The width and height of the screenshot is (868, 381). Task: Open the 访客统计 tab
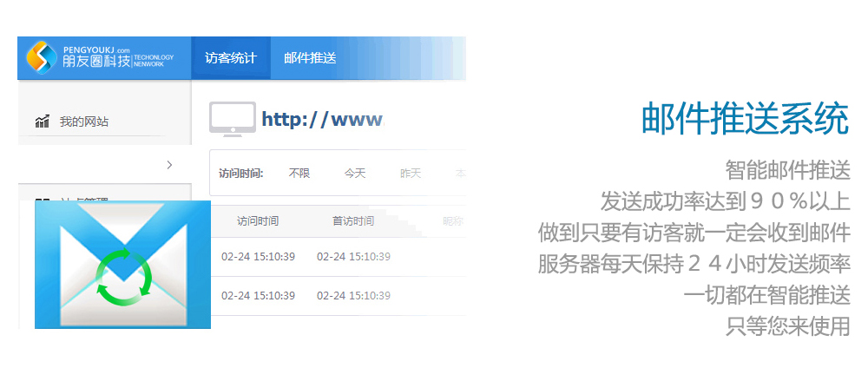point(231,58)
